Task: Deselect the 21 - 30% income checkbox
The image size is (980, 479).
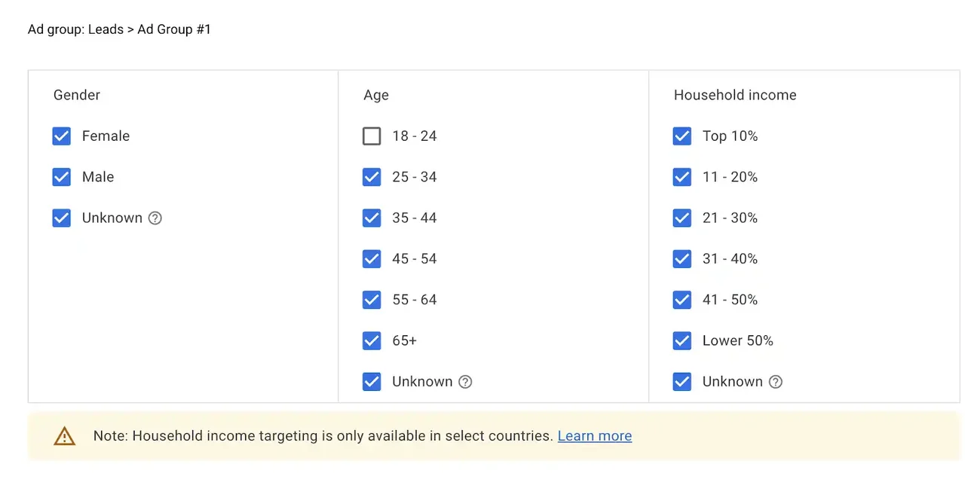Action: (682, 218)
